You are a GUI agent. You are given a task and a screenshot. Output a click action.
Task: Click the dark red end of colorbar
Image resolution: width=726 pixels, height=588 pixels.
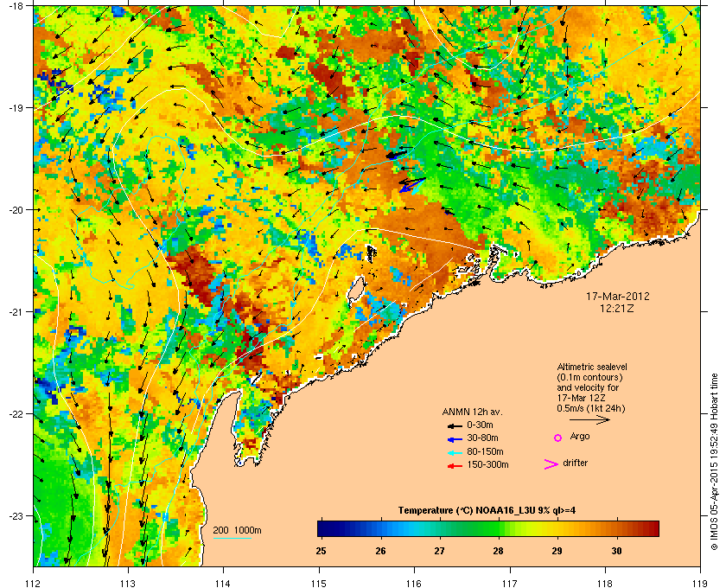point(653,528)
